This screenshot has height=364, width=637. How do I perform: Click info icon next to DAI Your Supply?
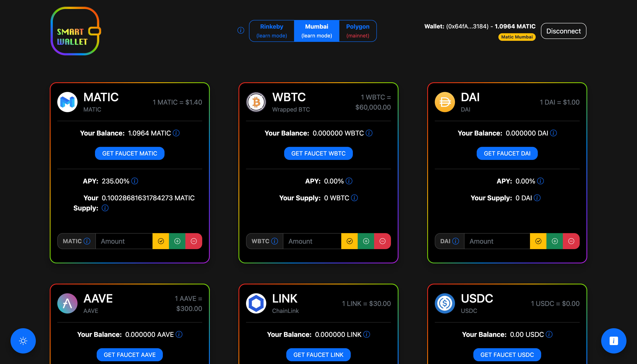[537, 198]
